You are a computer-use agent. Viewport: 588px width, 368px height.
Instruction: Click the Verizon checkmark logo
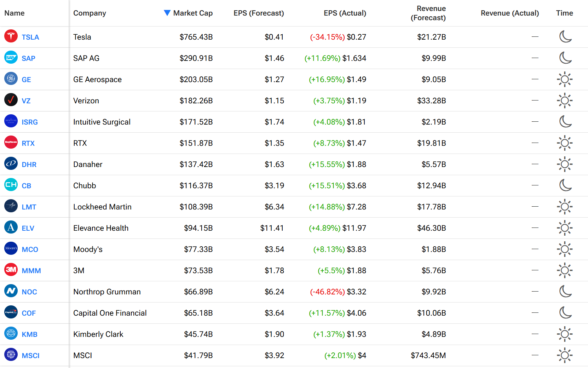pos(11,100)
